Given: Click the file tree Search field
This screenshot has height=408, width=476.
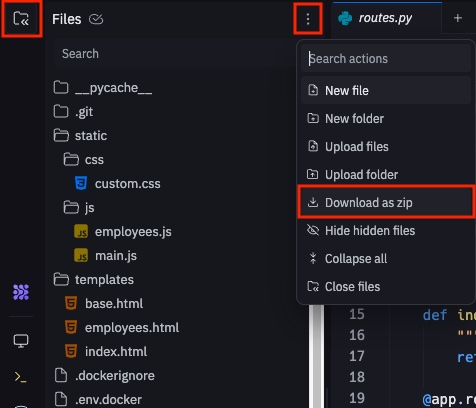Looking at the screenshot, I should point(173,54).
